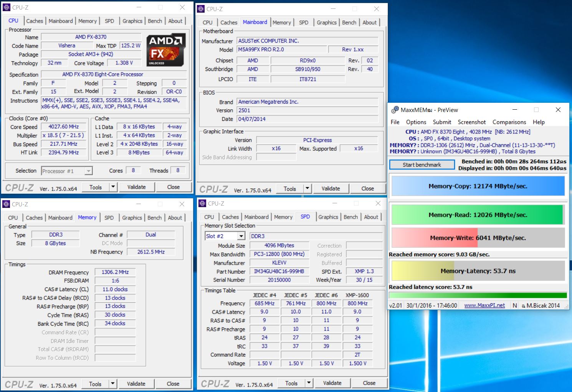This screenshot has height=392, width=572.
Task: Expand the Slot #2 memory slot dropdown
Action: pos(241,236)
